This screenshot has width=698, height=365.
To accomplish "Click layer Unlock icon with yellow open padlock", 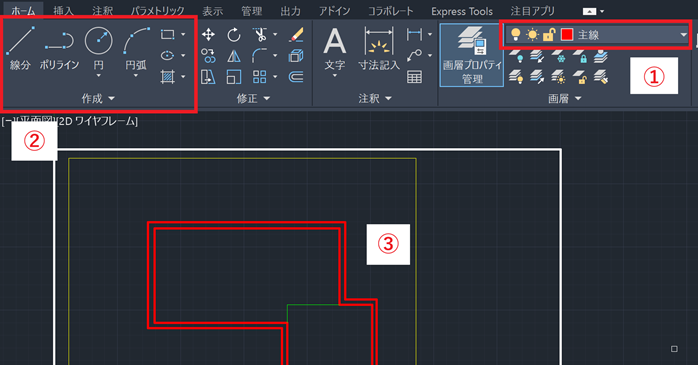I will pos(580,77).
